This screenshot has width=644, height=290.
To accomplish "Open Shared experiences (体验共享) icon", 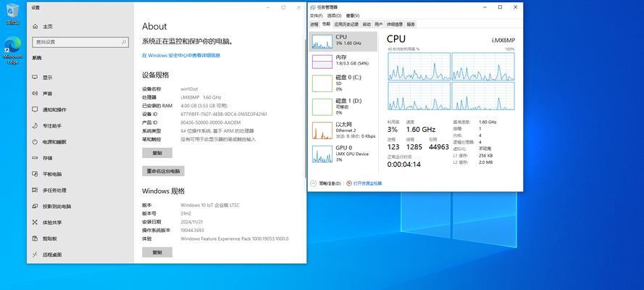I will [x=35, y=223].
